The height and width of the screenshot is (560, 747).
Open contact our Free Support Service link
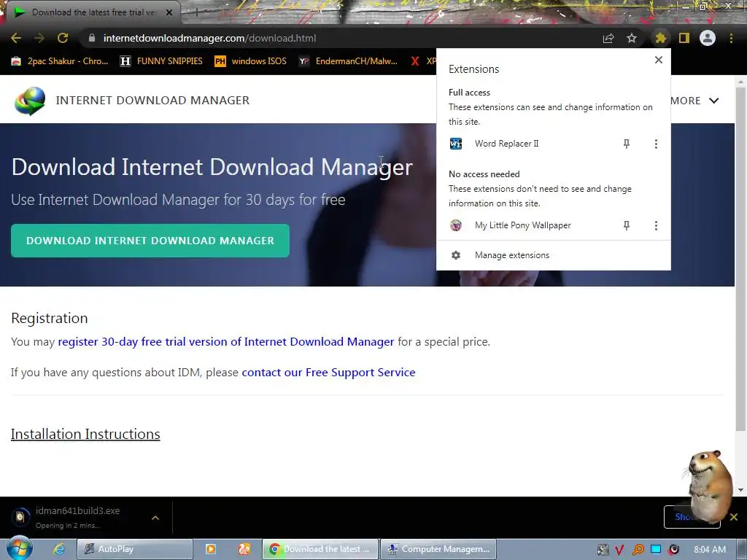pos(328,372)
